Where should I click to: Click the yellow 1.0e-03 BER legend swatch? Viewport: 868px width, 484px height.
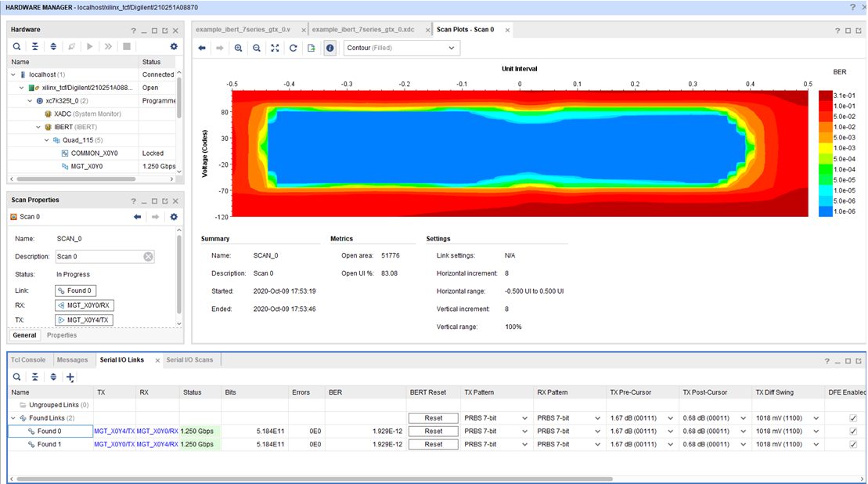pyautogui.click(x=826, y=148)
